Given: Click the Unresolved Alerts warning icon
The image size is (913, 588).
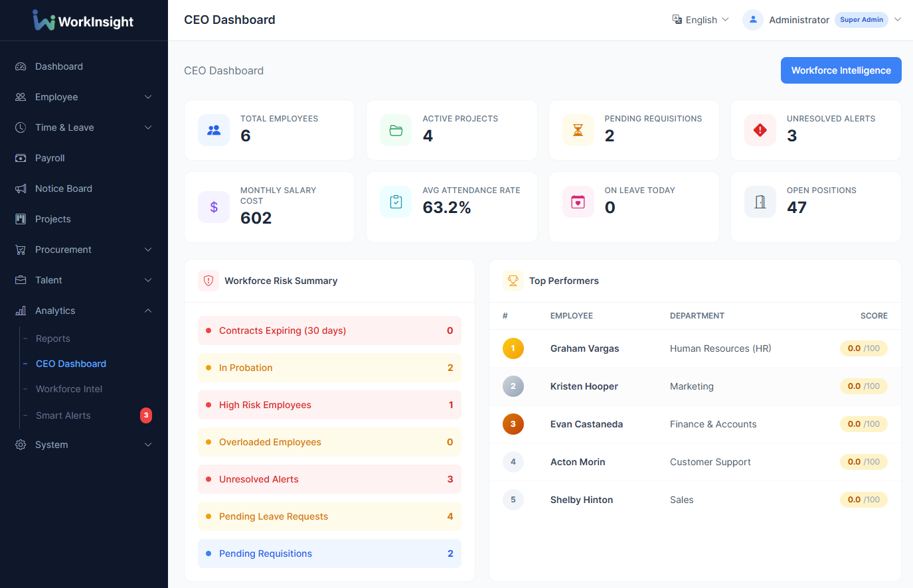Looking at the screenshot, I should (760, 130).
